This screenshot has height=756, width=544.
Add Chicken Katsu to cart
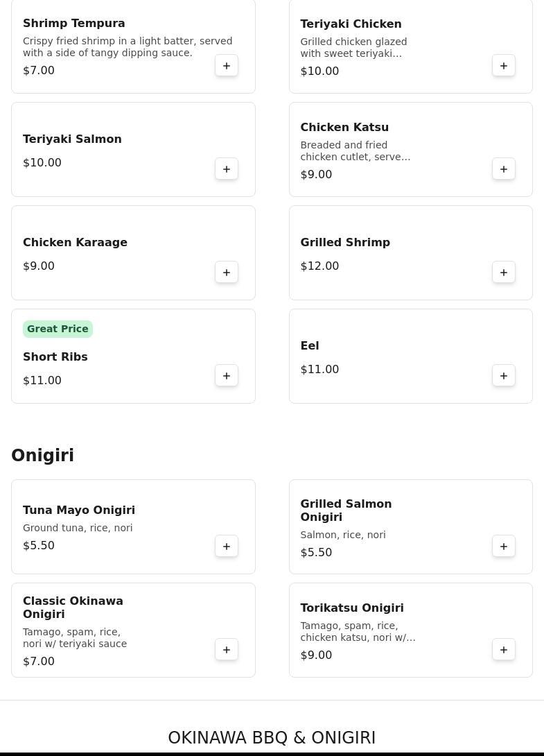[x=504, y=169]
